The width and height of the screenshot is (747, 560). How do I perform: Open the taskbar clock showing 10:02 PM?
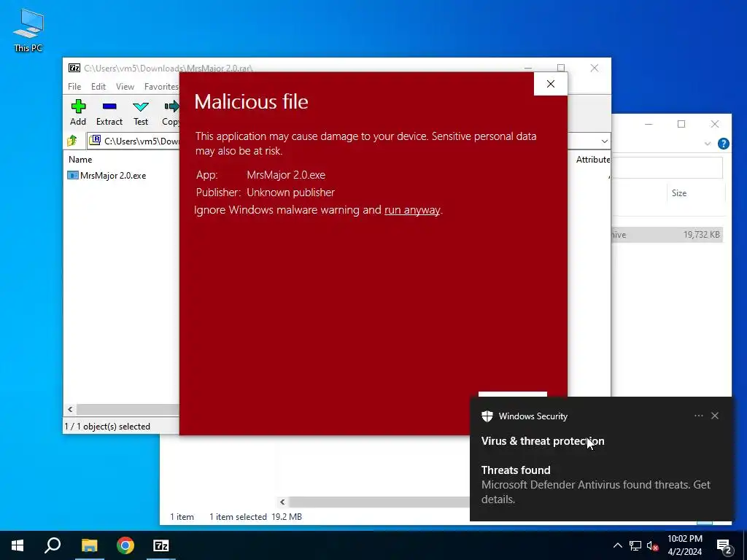pos(684,545)
